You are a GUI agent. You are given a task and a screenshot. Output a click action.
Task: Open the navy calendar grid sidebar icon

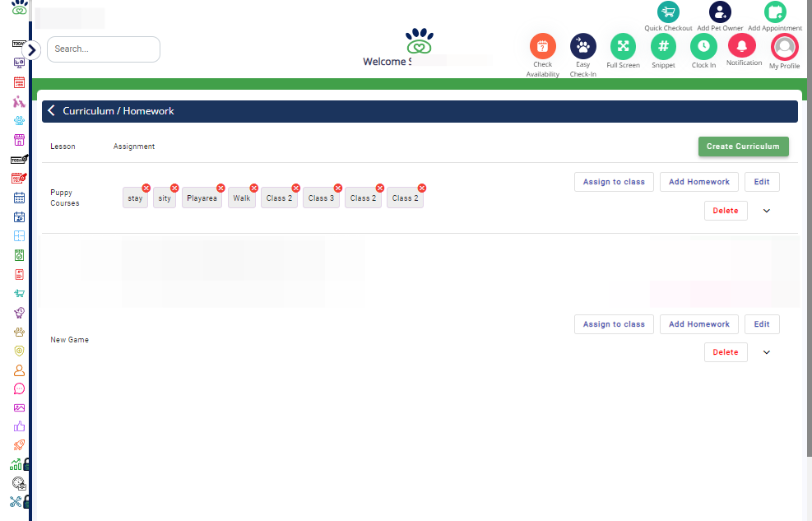[19, 198]
